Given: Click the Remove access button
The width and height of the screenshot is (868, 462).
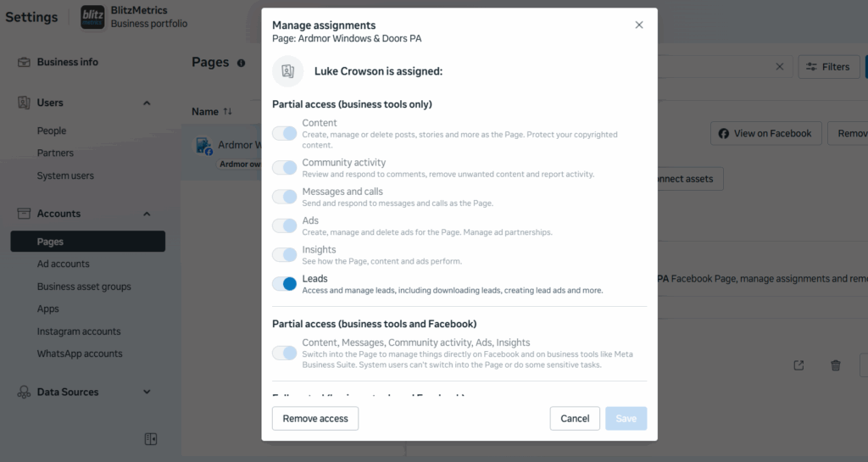Looking at the screenshot, I should coord(315,419).
